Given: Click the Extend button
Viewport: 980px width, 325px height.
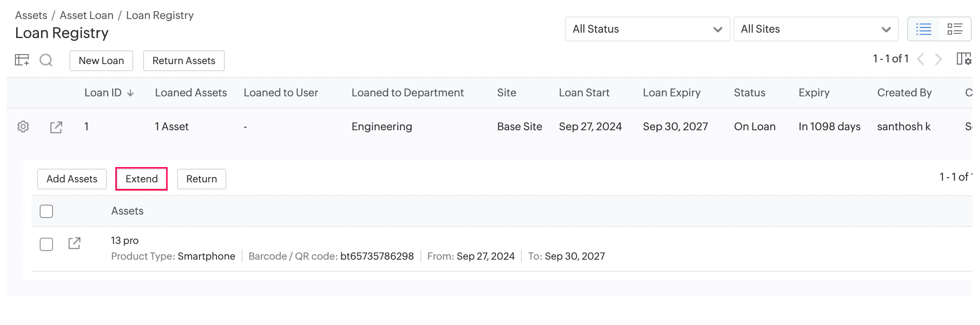Looking at the screenshot, I should (142, 179).
